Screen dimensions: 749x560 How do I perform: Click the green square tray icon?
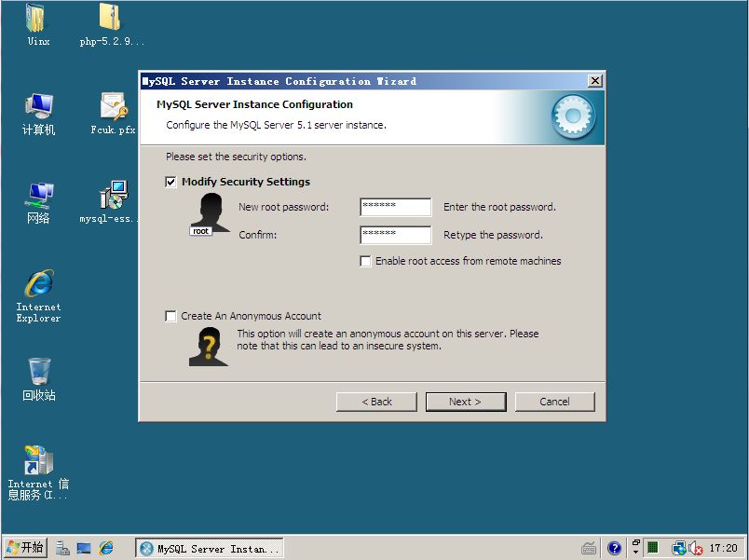point(652,547)
